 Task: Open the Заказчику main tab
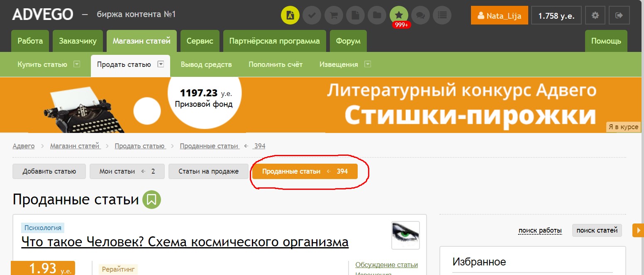tap(78, 41)
